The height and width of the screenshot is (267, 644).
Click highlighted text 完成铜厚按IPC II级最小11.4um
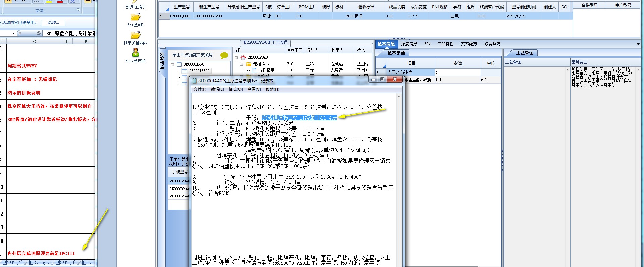[300, 118]
